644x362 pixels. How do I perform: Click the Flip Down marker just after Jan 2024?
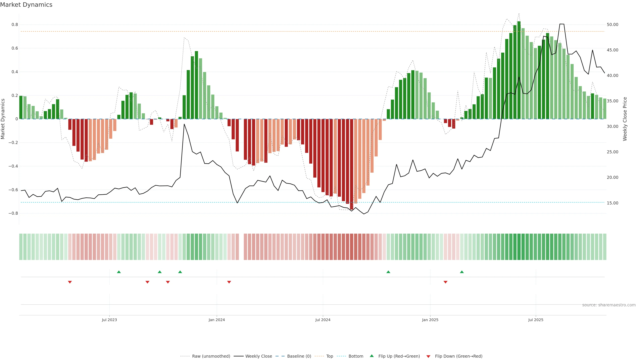tap(229, 282)
